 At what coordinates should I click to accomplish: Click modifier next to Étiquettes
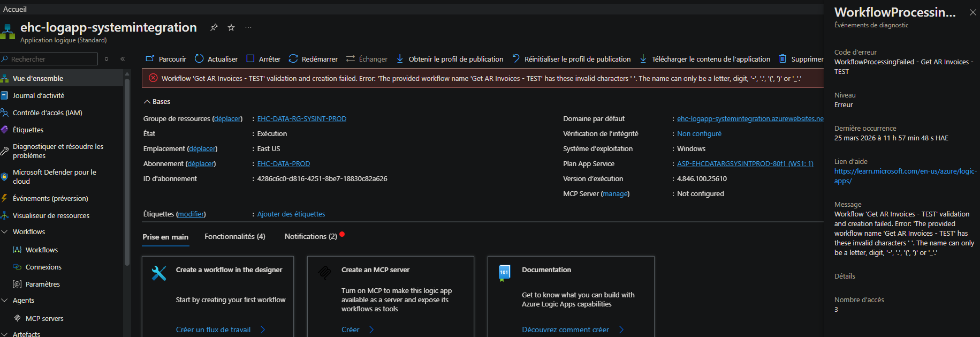click(191, 214)
